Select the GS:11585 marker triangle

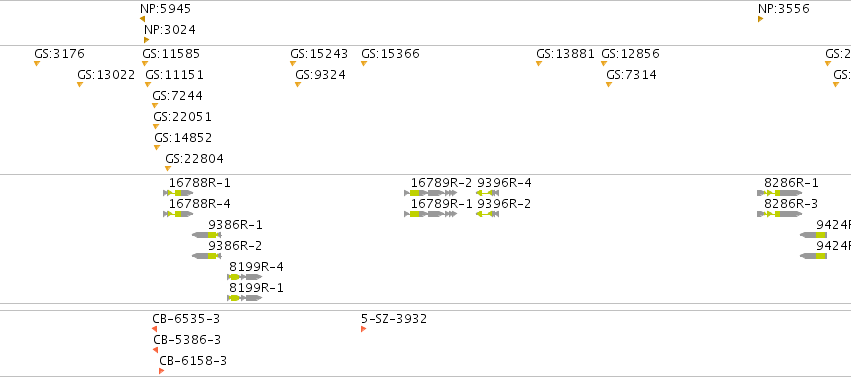tap(145, 63)
